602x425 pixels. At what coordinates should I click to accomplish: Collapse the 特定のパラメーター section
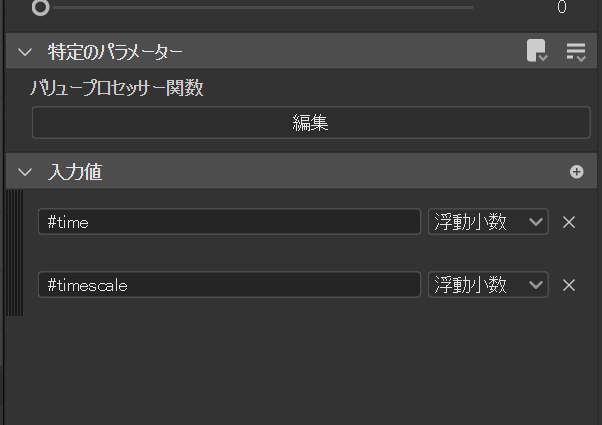pyautogui.click(x=25, y=52)
